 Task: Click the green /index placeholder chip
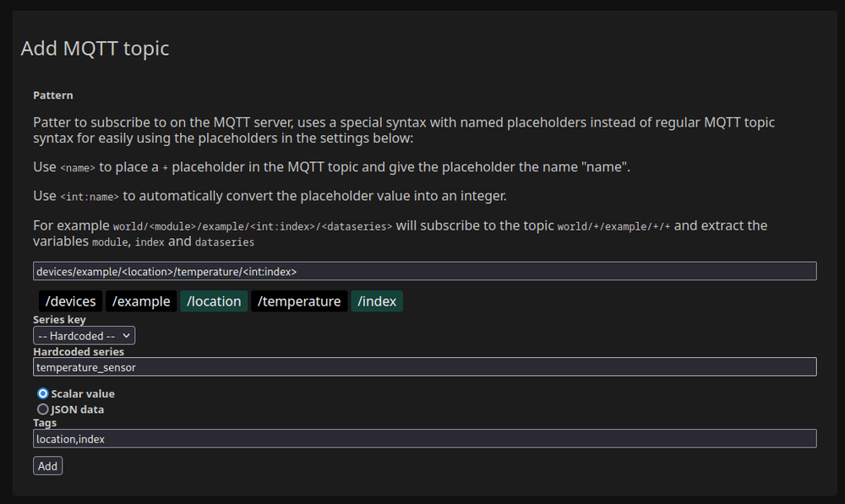coord(377,301)
